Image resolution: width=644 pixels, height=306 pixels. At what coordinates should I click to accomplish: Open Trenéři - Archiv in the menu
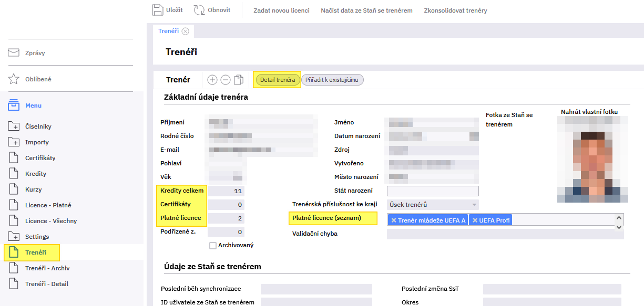coord(47,268)
